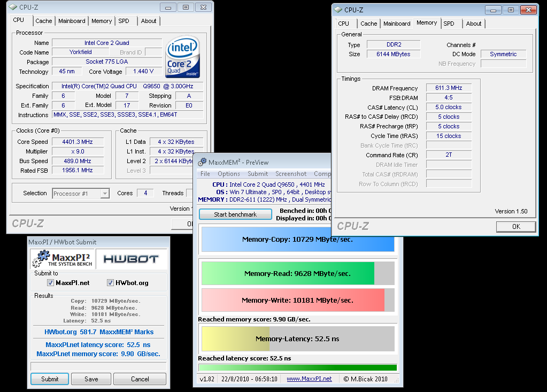Click OK in the right CPU-Z Memory window
Screen dimensions: 547x392
pyautogui.click(x=516, y=227)
